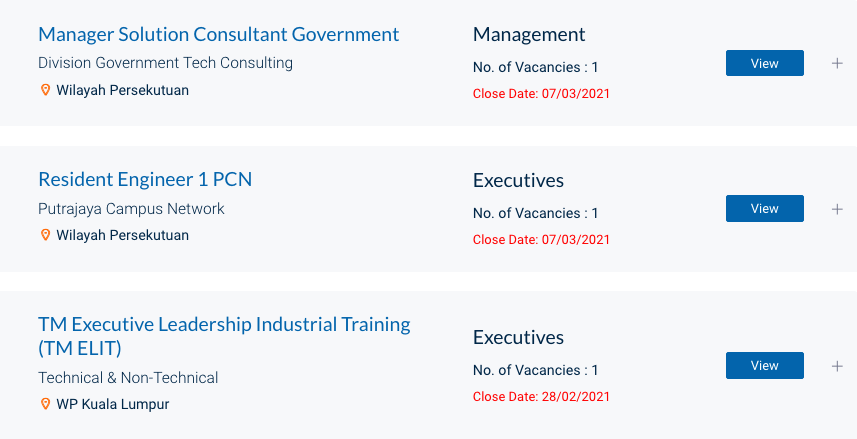
Task: Click the Division Government Tech Consulting subtitle
Action: (x=165, y=63)
